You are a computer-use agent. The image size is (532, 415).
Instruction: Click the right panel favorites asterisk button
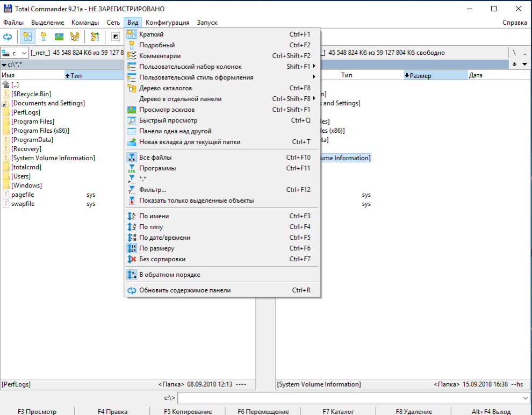point(515,65)
